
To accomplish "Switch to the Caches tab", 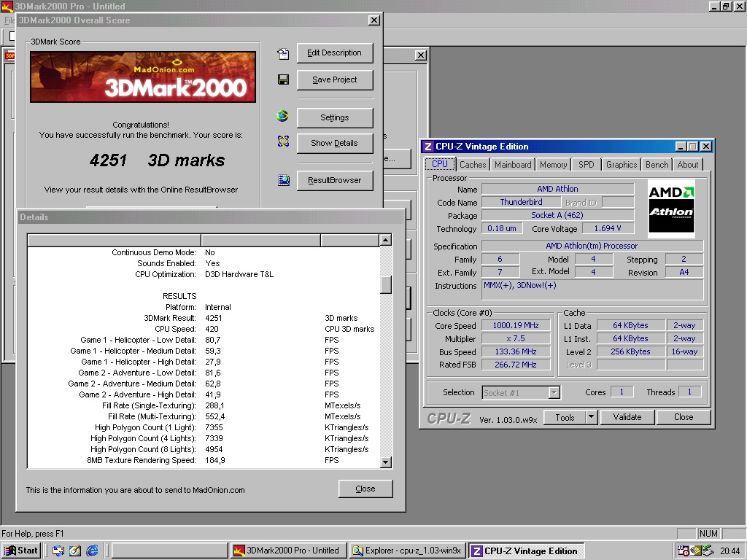I will (x=473, y=165).
